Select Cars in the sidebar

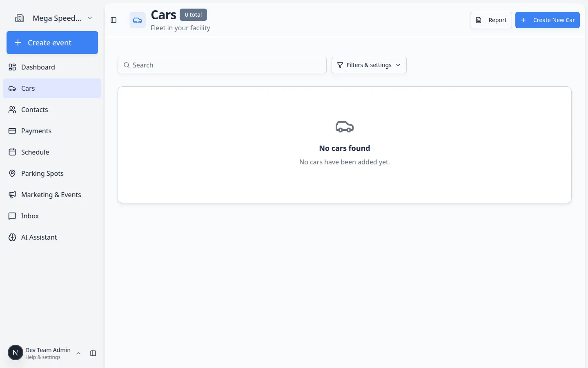[x=52, y=88]
